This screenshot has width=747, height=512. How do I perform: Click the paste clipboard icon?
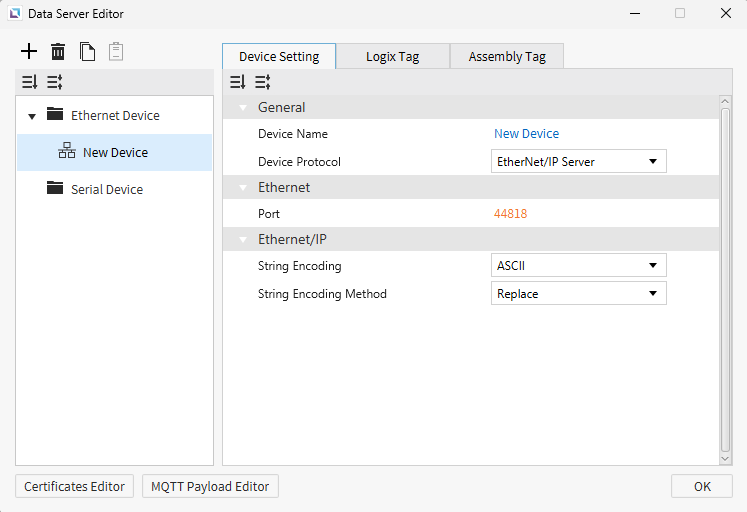pyautogui.click(x=116, y=51)
